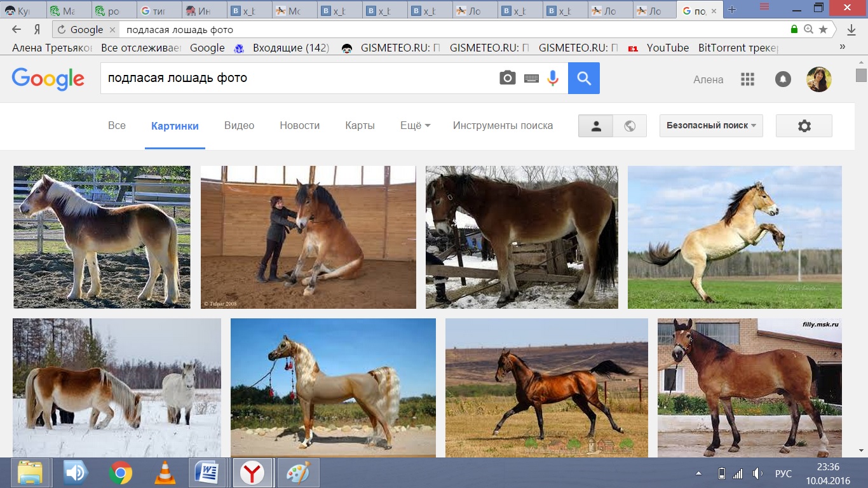Show hidden bookmarks with chevron

[x=843, y=47]
